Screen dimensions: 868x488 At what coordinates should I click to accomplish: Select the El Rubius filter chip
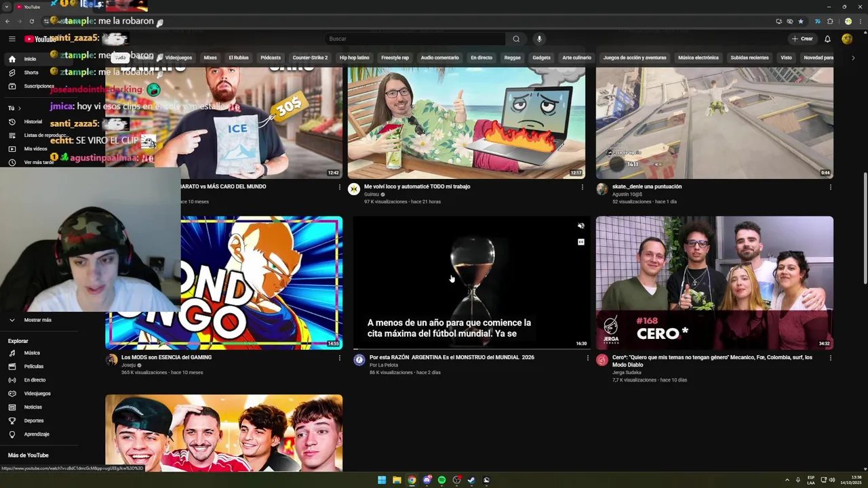[239, 58]
